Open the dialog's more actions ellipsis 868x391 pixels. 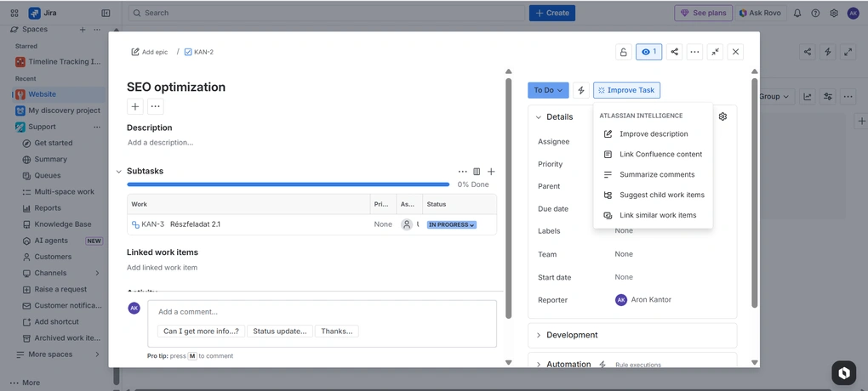pyautogui.click(x=694, y=52)
